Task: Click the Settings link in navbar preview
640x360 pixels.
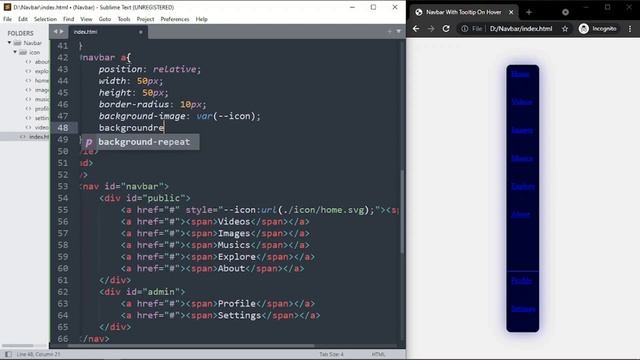Action: pyautogui.click(x=523, y=309)
